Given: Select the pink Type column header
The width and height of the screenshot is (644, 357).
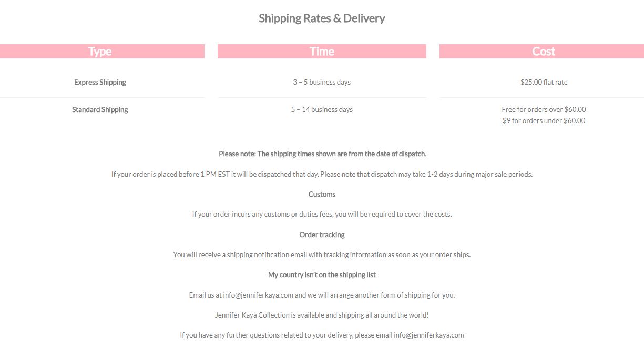Looking at the screenshot, I should (102, 52).
